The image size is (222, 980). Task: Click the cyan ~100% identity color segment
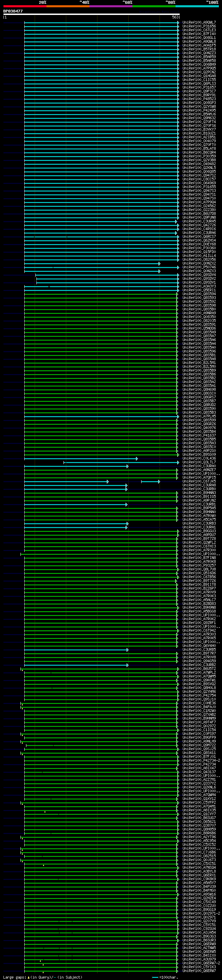tap(197, 6)
